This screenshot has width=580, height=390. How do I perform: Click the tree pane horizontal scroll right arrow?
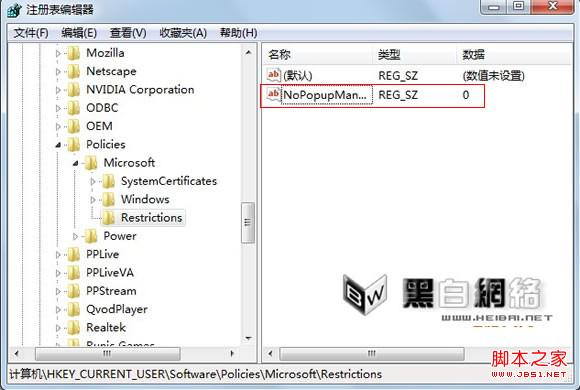click(232, 354)
